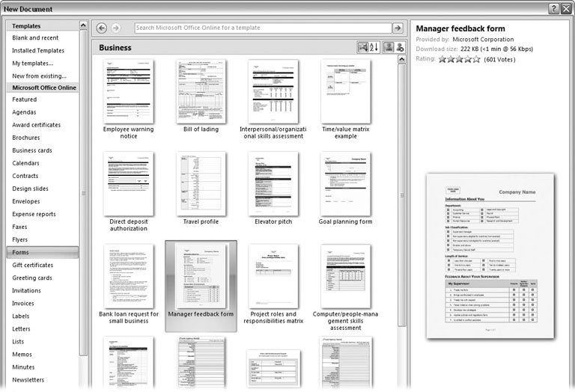Open the Newsletters category
This screenshot has height=392, width=575.
[x=28, y=380]
